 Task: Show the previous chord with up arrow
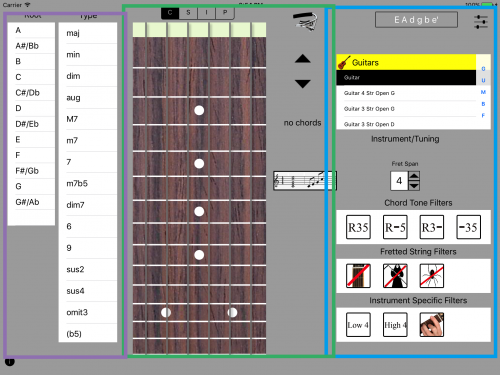click(x=303, y=59)
